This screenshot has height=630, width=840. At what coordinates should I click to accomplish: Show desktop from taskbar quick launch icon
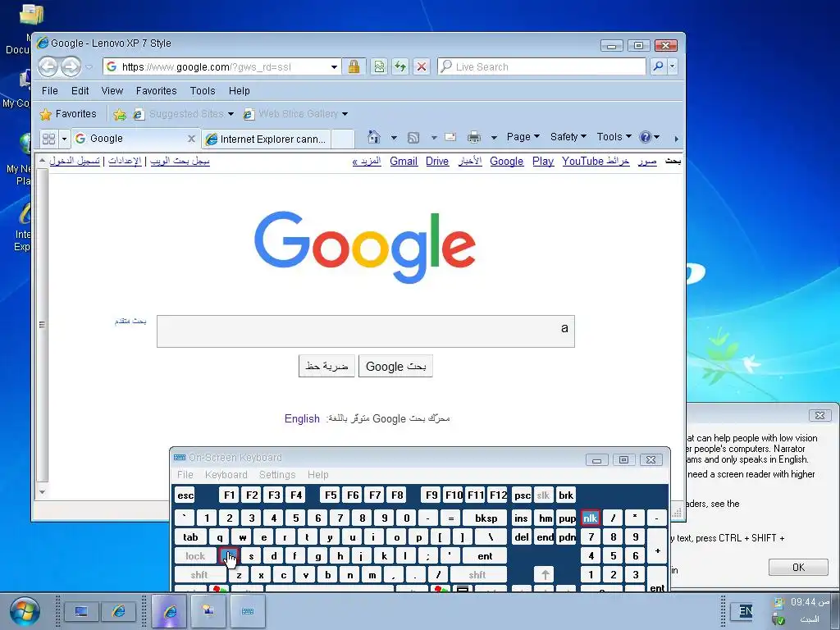click(81, 611)
